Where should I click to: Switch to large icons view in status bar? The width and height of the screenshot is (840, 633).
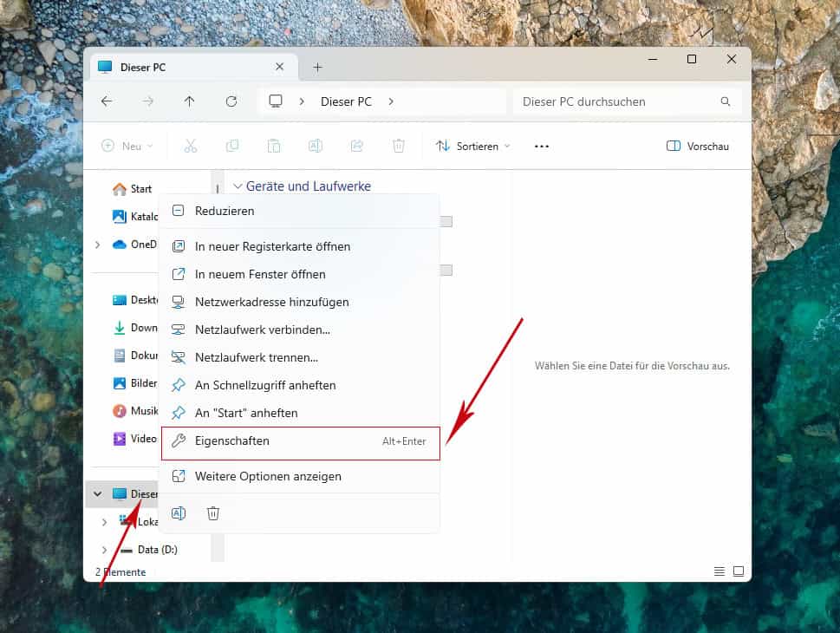click(x=739, y=571)
